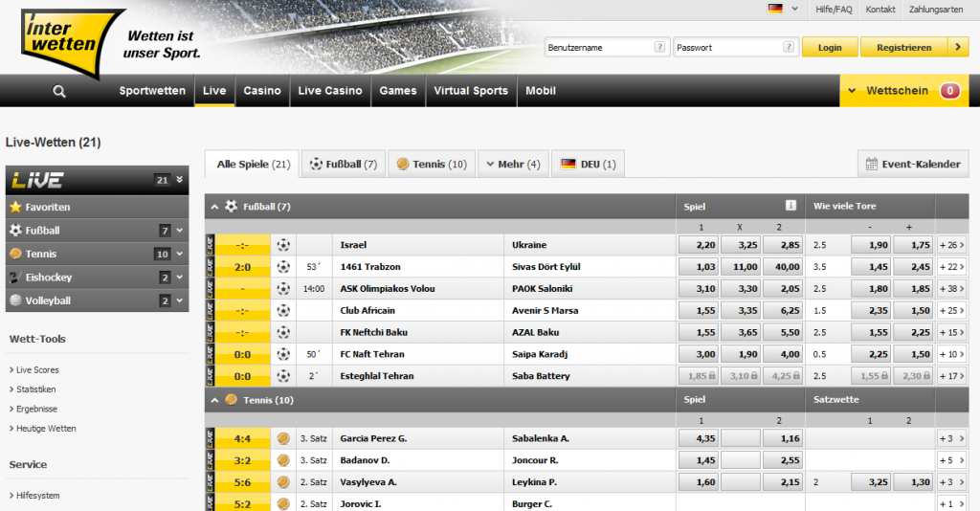Open the Hilfesystem link
980x511 pixels.
tap(37, 496)
